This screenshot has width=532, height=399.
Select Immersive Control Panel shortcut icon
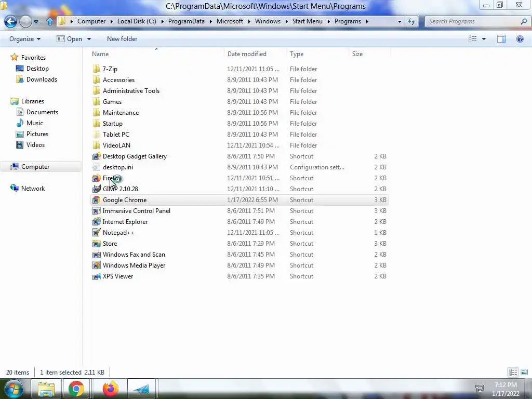(x=96, y=211)
